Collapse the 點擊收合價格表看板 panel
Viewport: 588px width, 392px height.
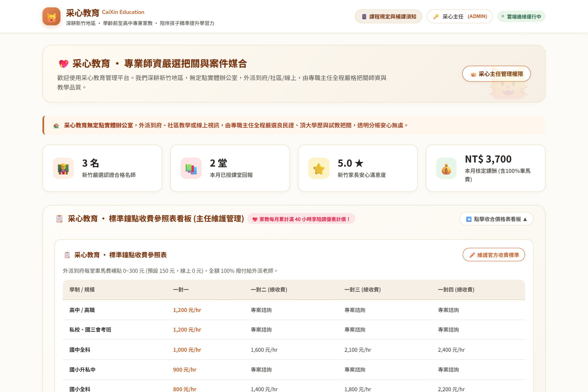click(497, 219)
